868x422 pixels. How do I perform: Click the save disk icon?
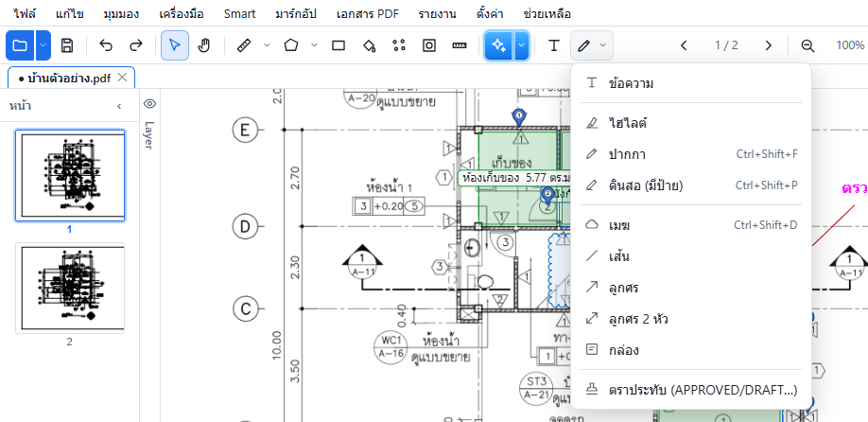click(67, 45)
